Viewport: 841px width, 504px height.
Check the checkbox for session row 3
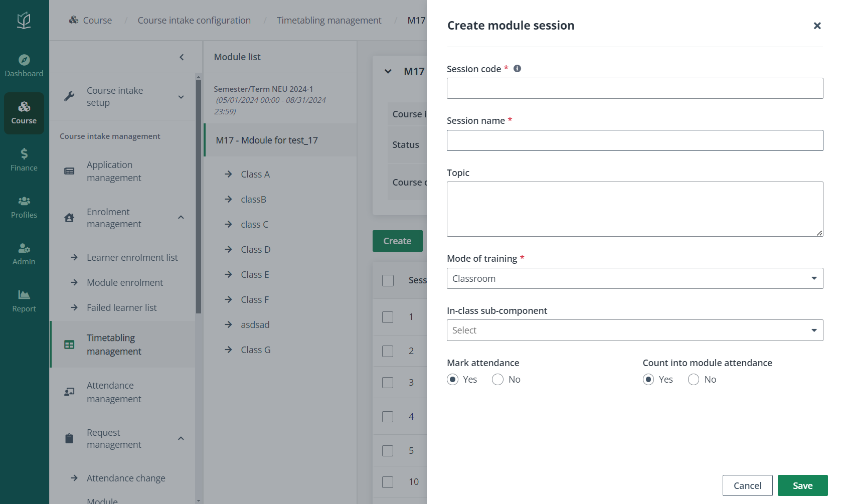[x=388, y=383]
